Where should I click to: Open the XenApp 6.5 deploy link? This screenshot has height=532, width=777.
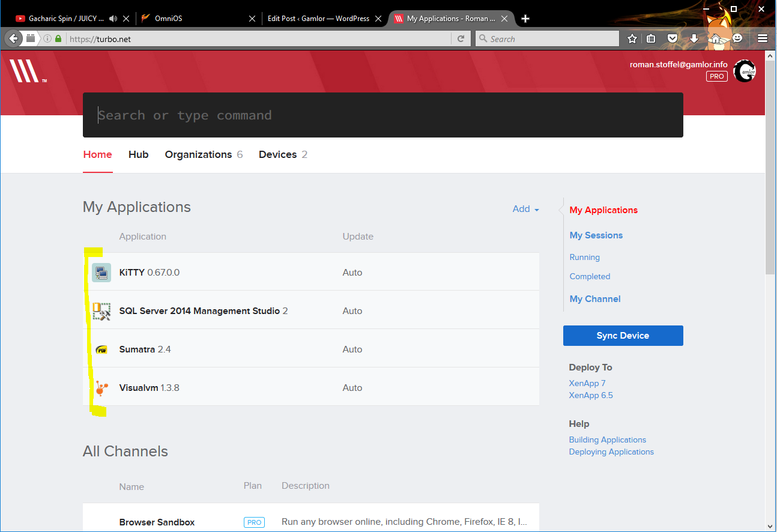(x=591, y=395)
